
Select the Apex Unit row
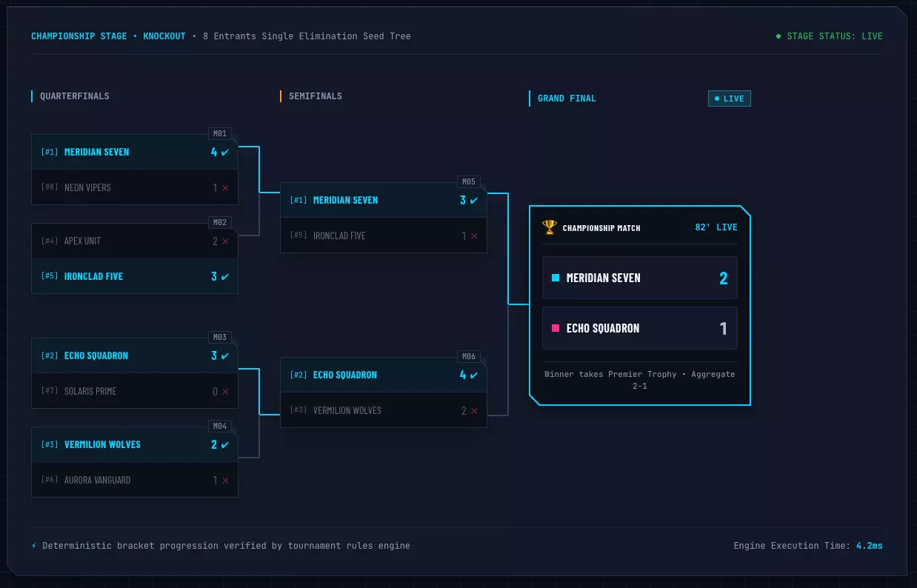pos(135,241)
